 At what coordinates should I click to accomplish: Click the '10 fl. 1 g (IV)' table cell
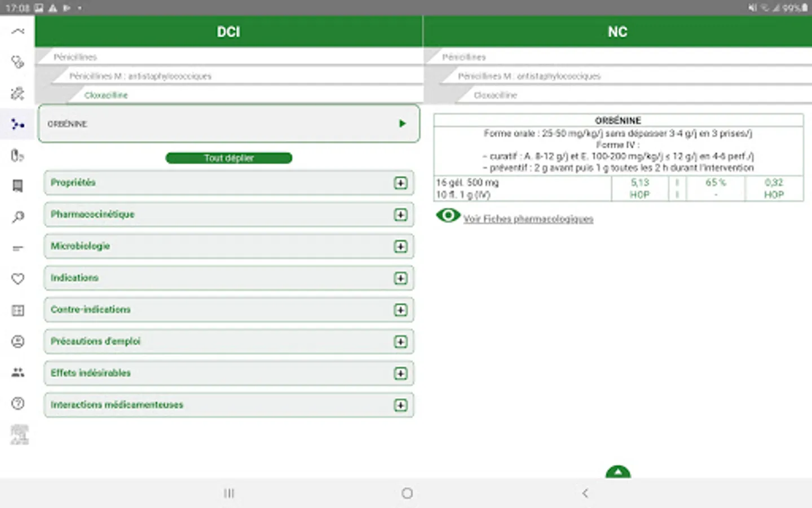click(463, 195)
